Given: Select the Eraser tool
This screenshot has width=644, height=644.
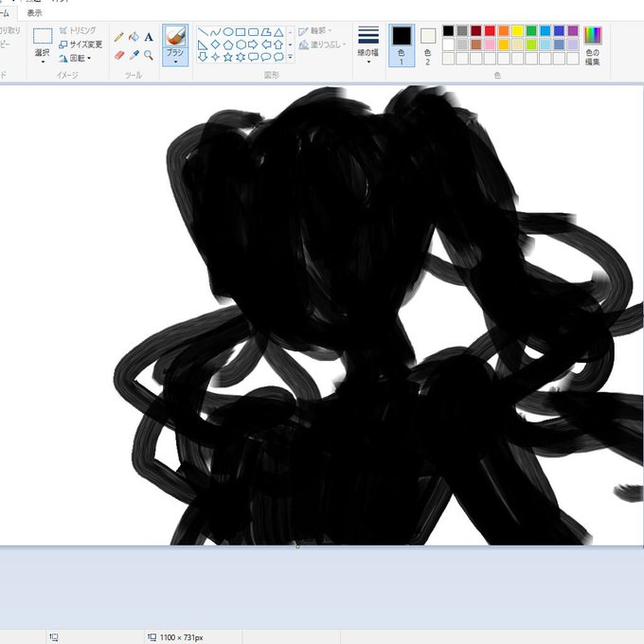Looking at the screenshot, I should tap(119, 55).
